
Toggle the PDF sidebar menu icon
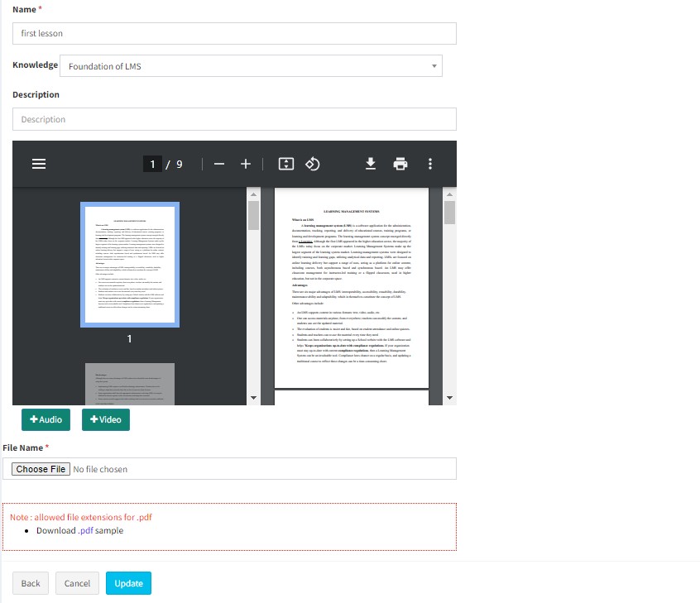coord(38,164)
